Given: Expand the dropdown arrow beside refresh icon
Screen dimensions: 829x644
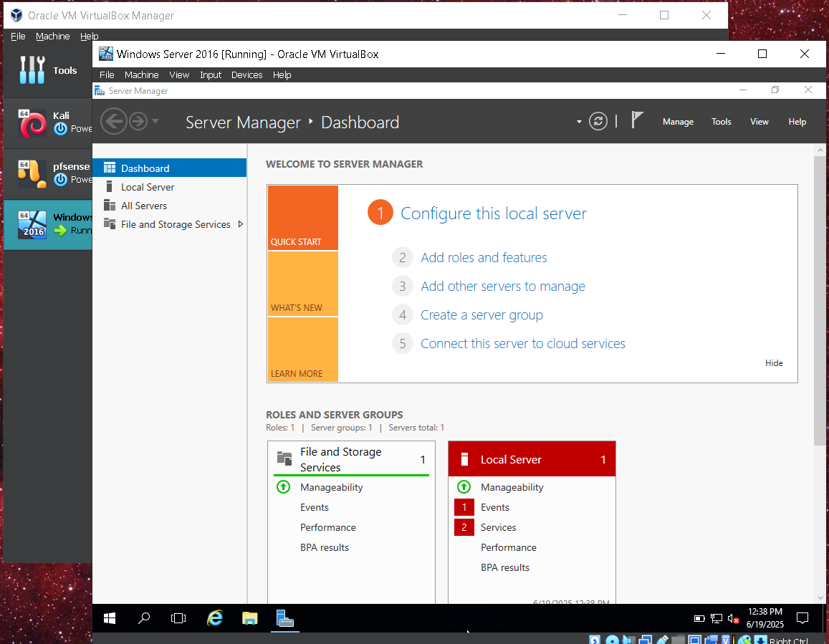Looking at the screenshot, I should click(579, 122).
